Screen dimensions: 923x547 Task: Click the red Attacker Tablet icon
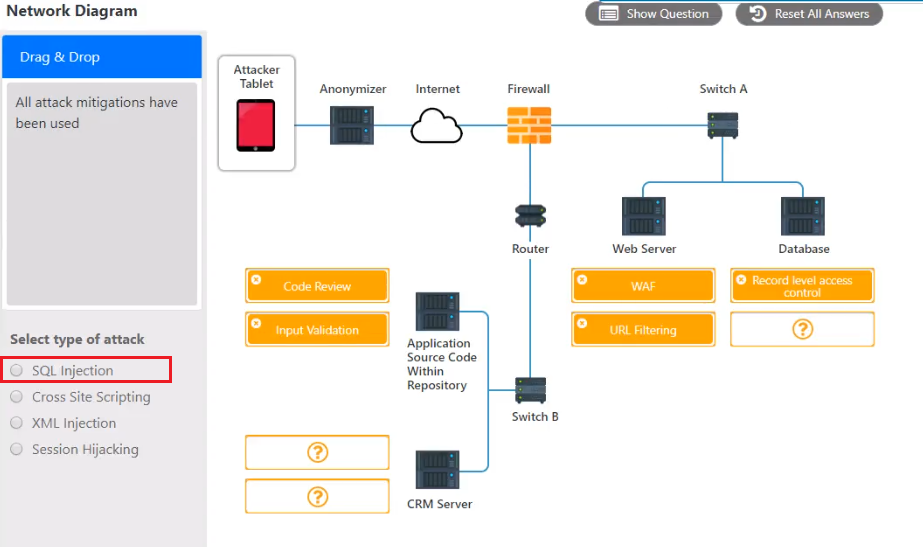coord(255,125)
